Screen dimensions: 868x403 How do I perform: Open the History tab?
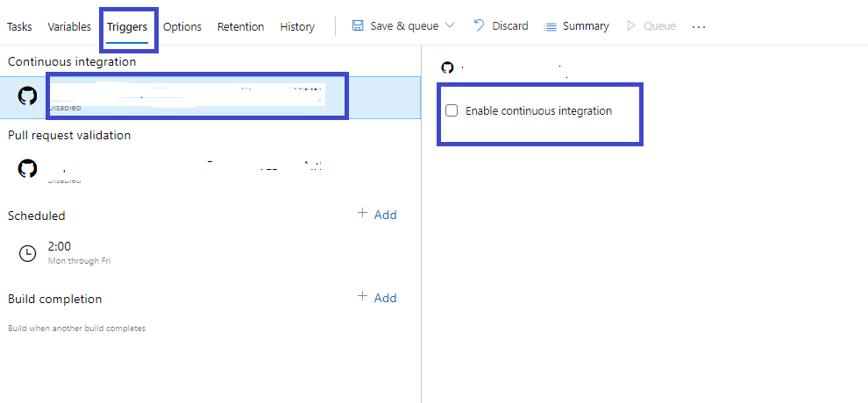[x=297, y=26]
